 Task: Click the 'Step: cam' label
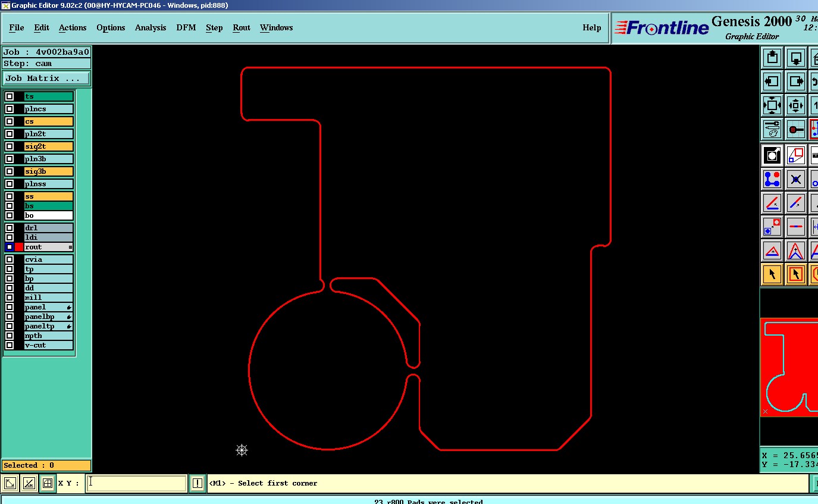[46, 64]
